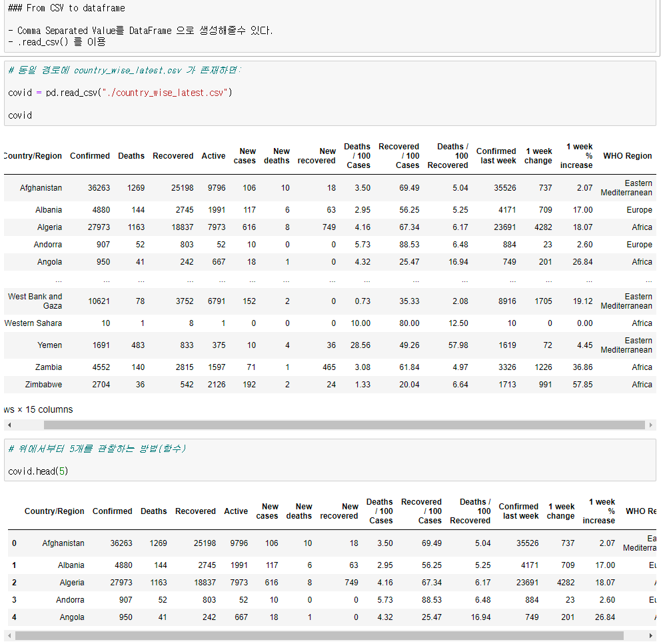Viewport: 661px width, 644px height.
Task: Click row index 4 in head(5) table
Action: (15, 617)
